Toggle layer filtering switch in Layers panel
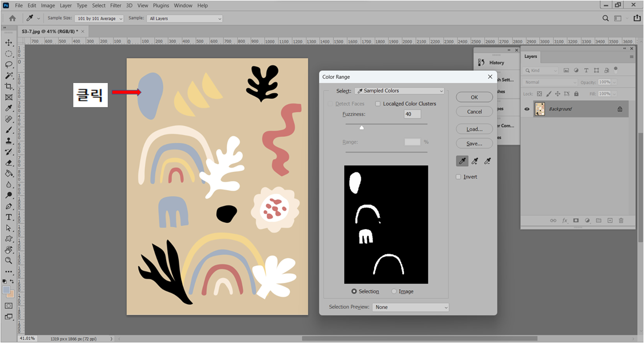 (x=616, y=70)
